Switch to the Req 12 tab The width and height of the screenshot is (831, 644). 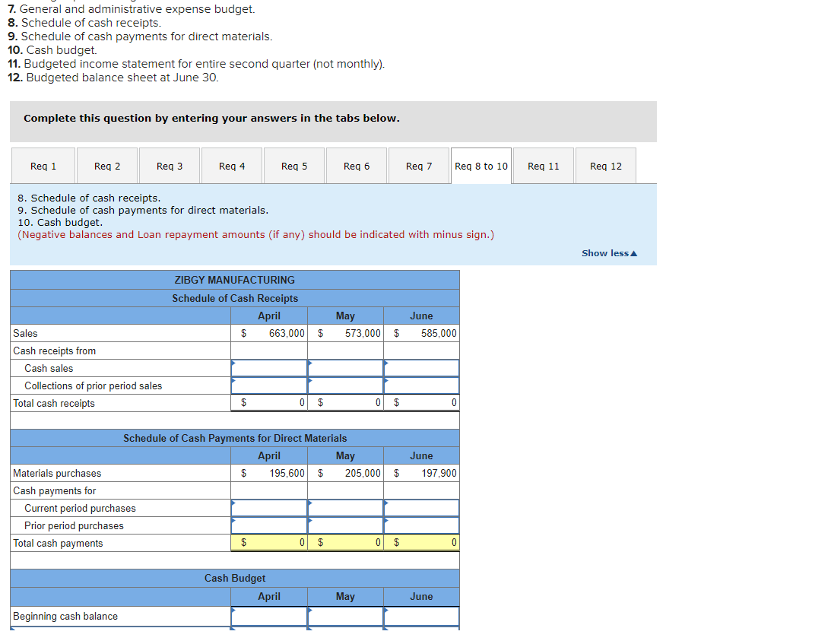pos(606,166)
